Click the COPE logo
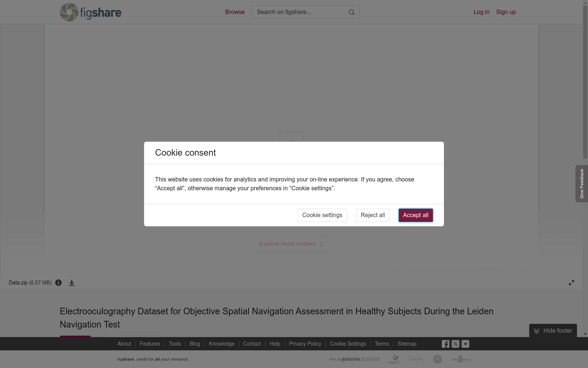Viewport: 588px width, 368px height. (x=416, y=359)
